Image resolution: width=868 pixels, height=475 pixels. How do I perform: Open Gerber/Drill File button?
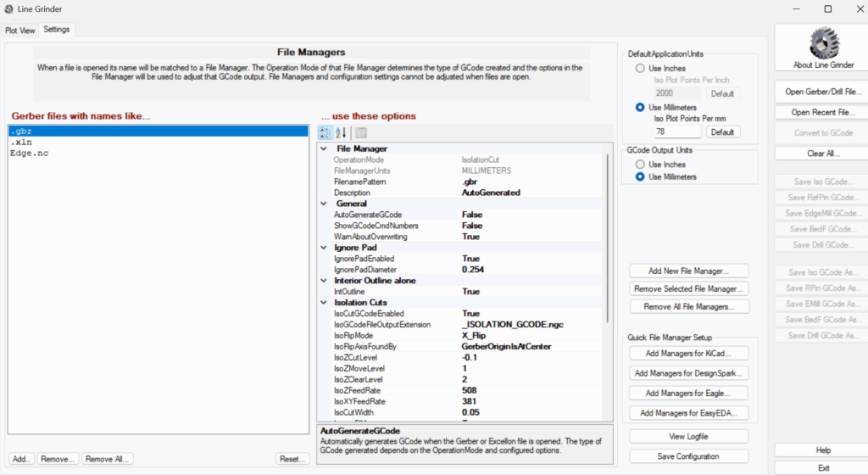tap(819, 92)
